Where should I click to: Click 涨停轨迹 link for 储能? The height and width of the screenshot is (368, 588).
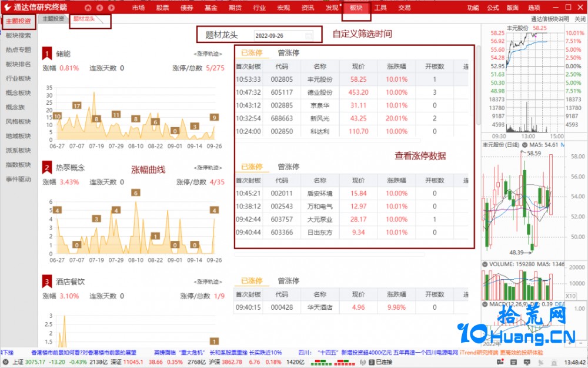(x=208, y=54)
